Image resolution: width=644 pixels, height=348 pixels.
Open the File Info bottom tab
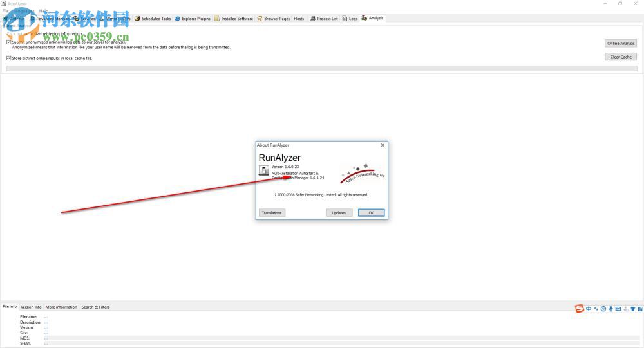10,307
